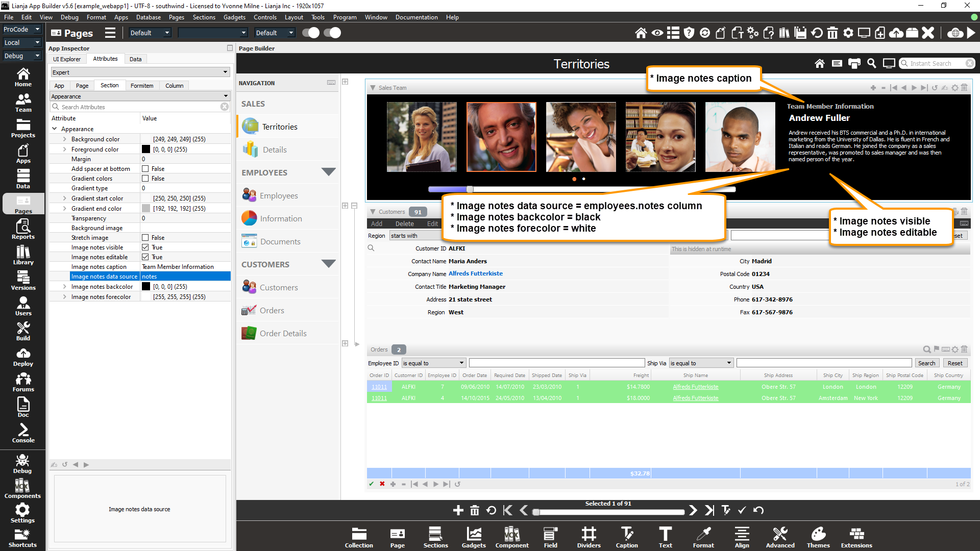Open the Reports workspace in sidebar

(x=23, y=229)
